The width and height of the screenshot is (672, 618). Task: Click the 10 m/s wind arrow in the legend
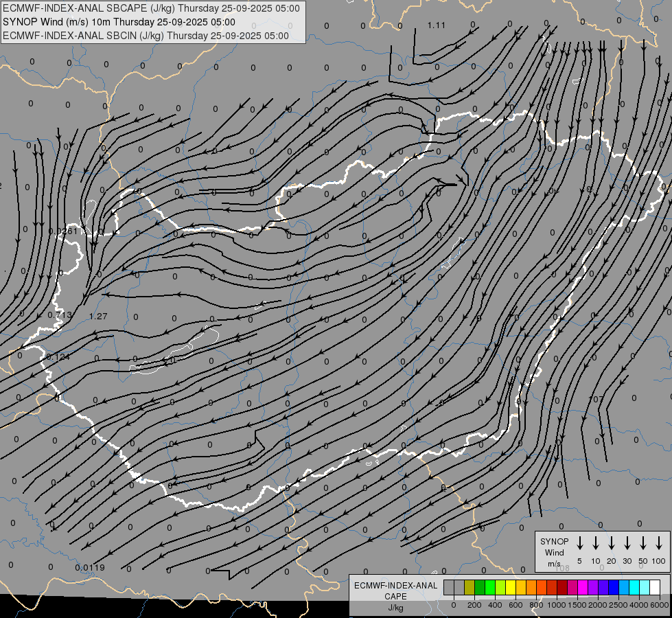point(596,543)
